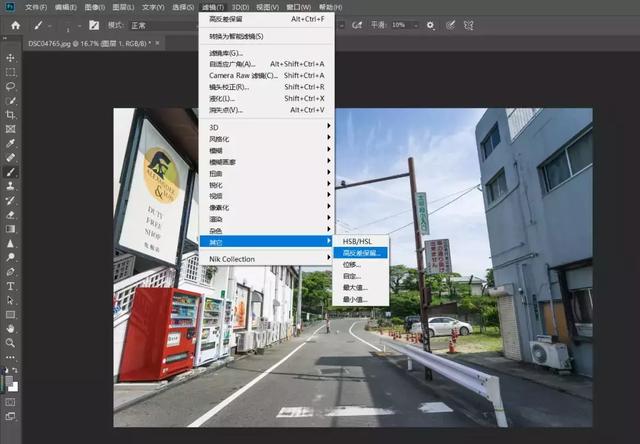The image size is (640, 444).
Task: Open the 3D(D) menu
Action: pyautogui.click(x=240, y=7)
